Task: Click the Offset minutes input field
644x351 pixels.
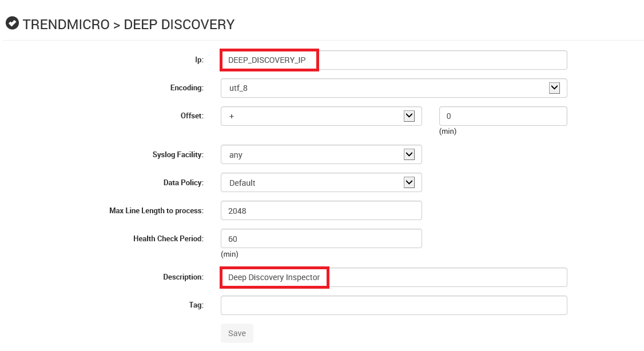Action: [x=503, y=116]
